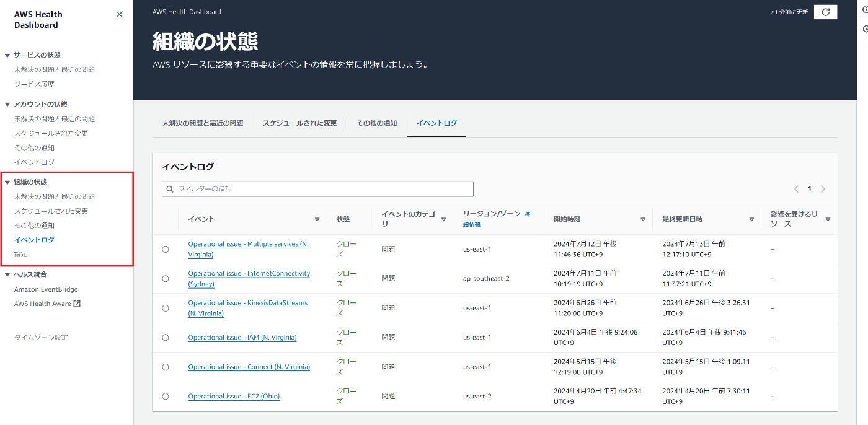Click 2024年7月12日 start time cell
Screen dimensions: 868x425
585,249
